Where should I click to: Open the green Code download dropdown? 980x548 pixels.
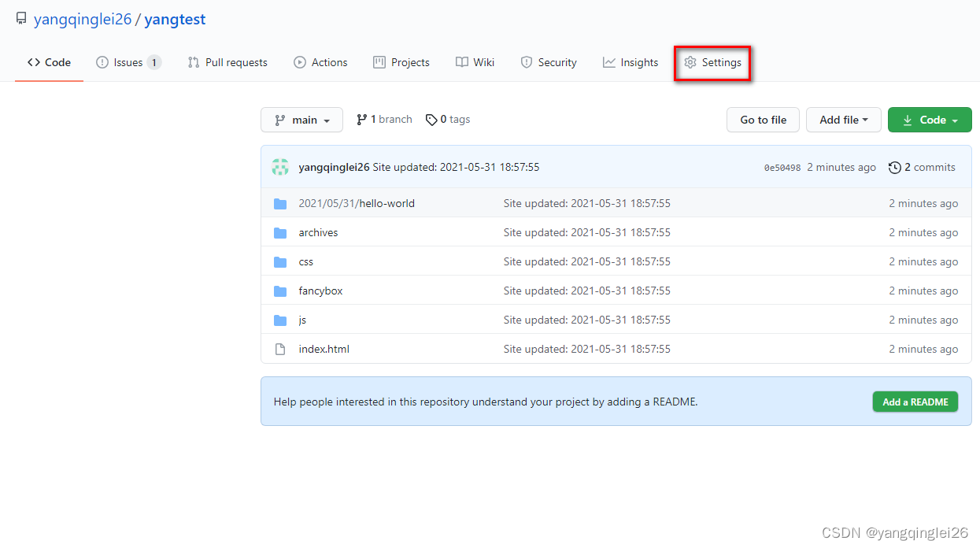[x=930, y=120]
